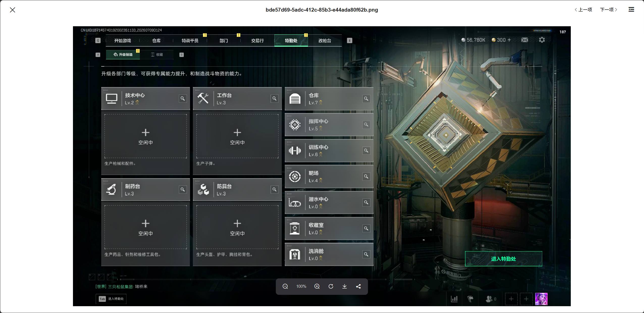Click the mail envelope icon

pyautogui.click(x=525, y=40)
